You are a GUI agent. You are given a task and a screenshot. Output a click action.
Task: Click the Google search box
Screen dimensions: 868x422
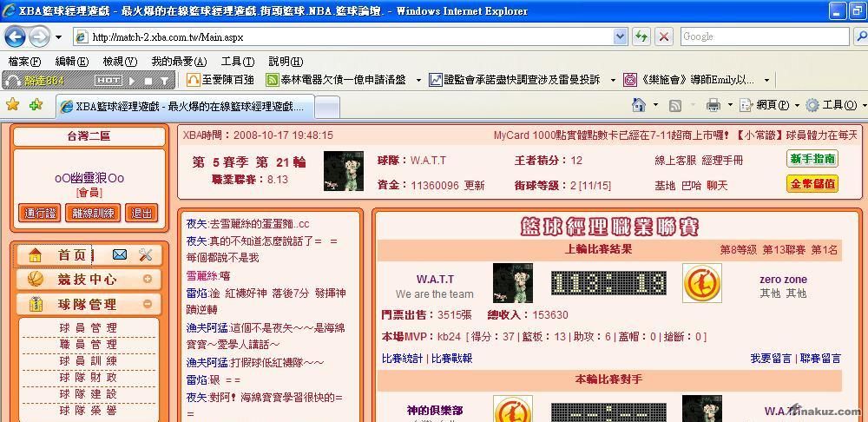765,36
